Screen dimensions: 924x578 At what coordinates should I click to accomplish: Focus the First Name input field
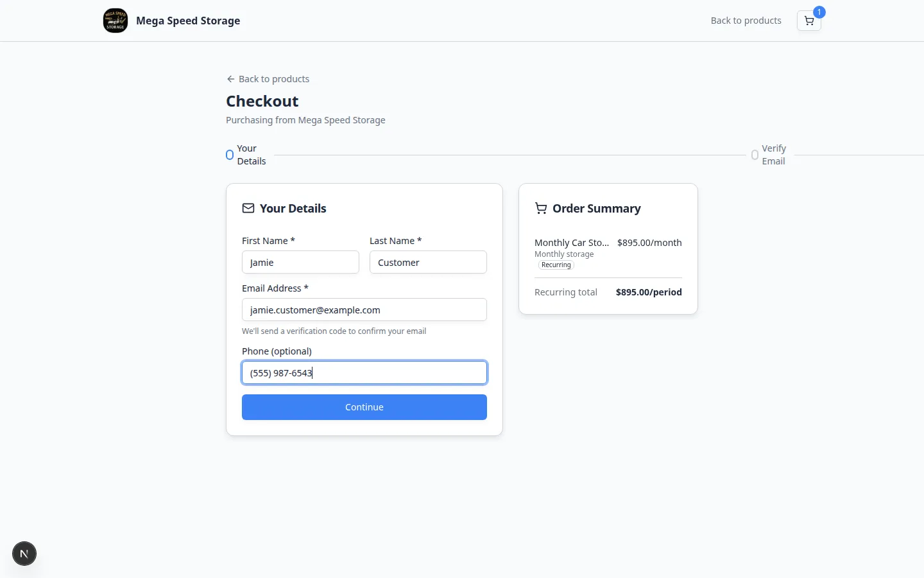tap(300, 262)
